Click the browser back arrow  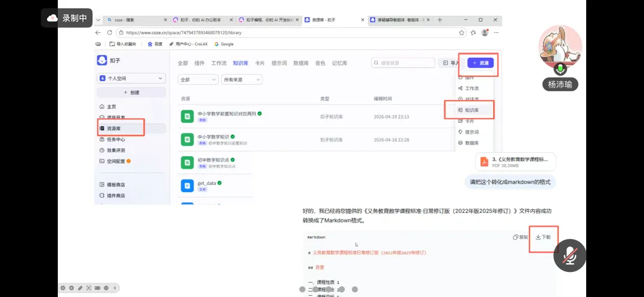(98, 32)
